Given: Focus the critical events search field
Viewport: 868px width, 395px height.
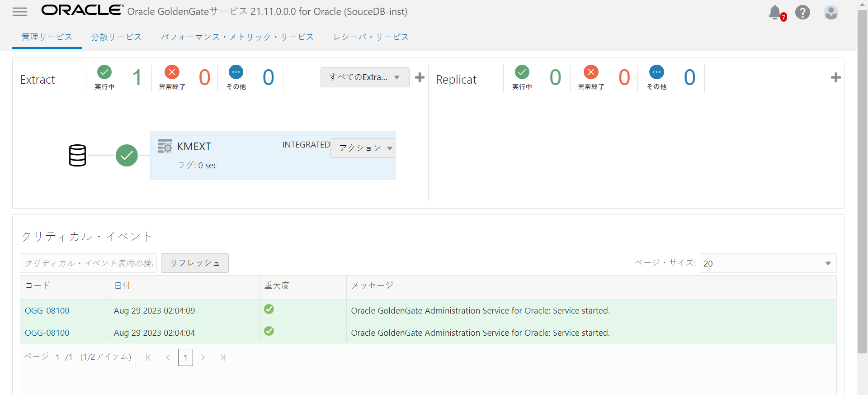Looking at the screenshot, I should [x=89, y=263].
